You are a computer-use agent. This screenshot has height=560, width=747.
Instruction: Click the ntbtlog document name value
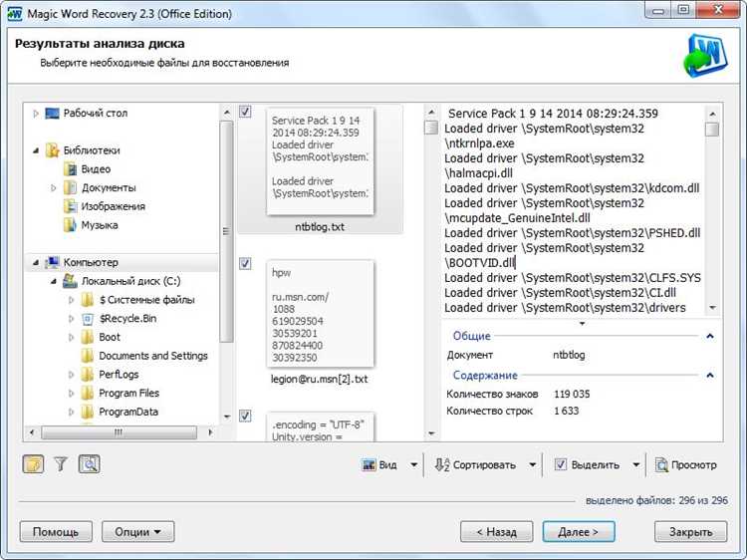tap(569, 355)
